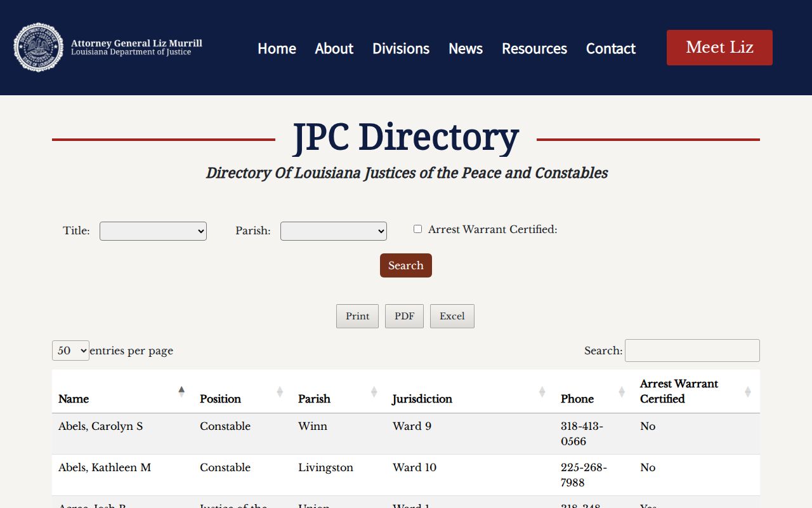
Task: Click the Ward 9 jurisdiction cell
Action: [x=412, y=426]
